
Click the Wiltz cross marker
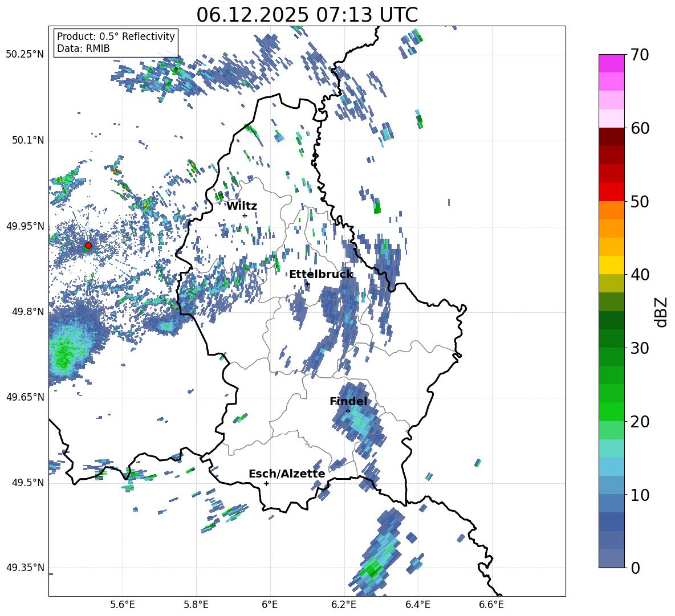click(245, 215)
